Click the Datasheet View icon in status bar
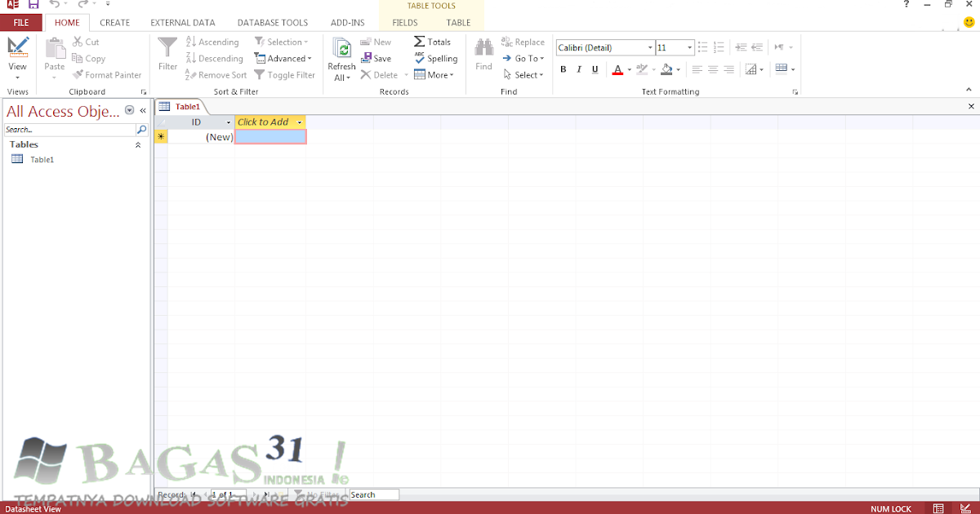 point(939,508)
